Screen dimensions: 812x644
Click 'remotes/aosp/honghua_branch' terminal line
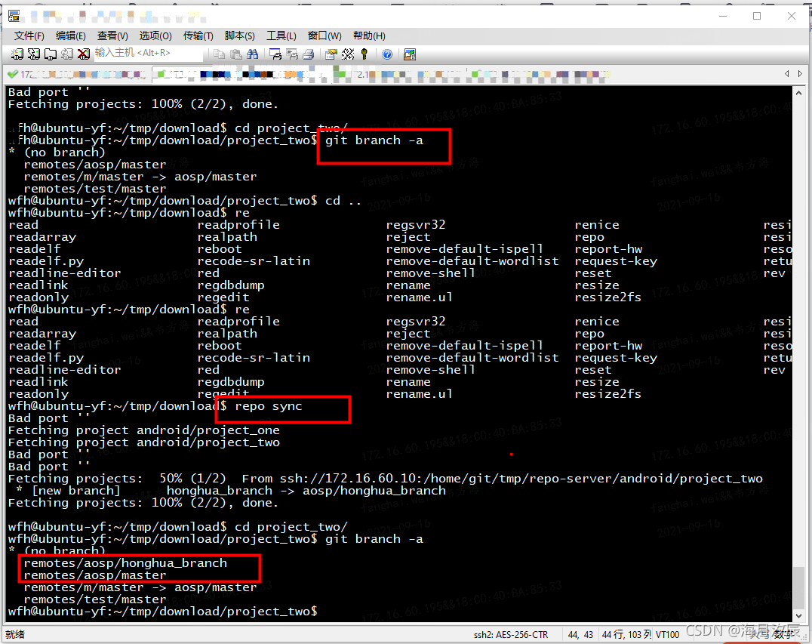coord(125,563)
